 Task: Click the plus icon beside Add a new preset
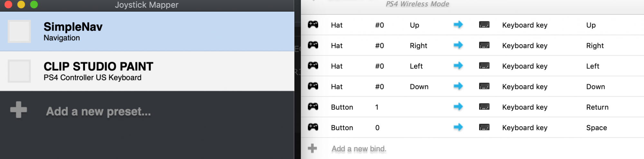point(19,110)
